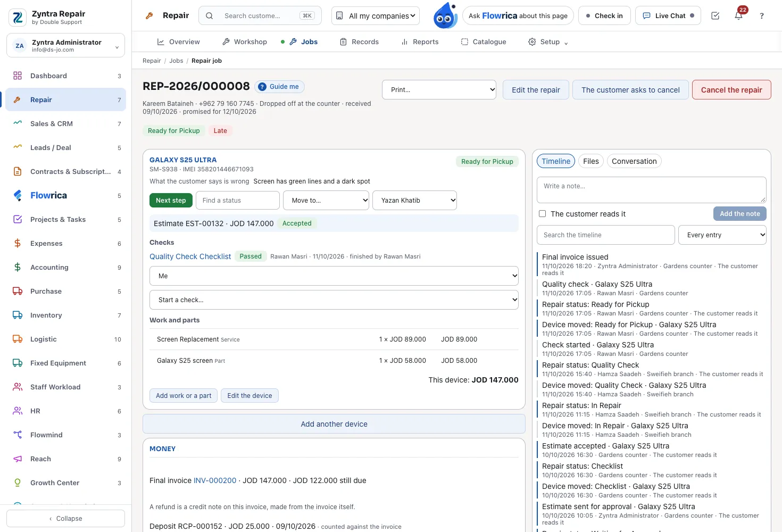This screenshot has height=532, width=782.
Task: Open the 'Every entry' timeline filter
Action: point(722,235)
